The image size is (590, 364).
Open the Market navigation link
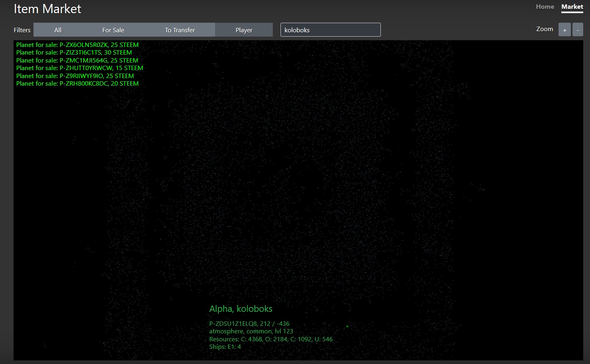pos(572,7)
